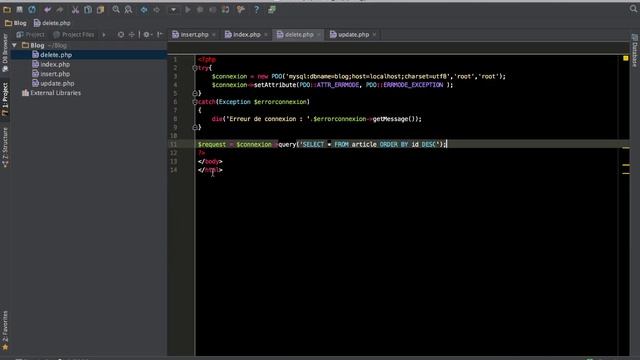Click line number 11 in gutter
640x360 pixels.
coord(173,144)
